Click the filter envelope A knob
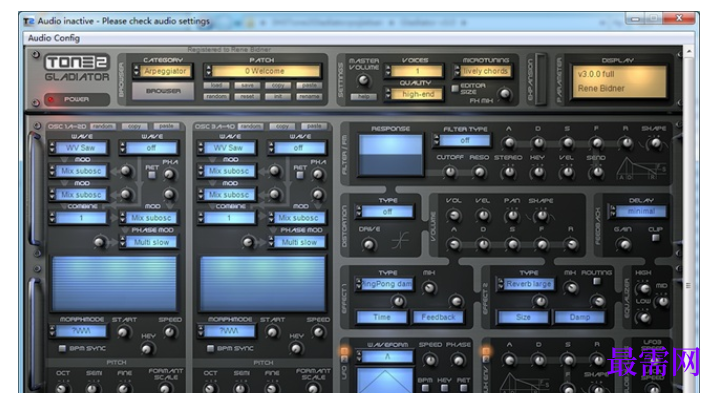Viewport: 719px width, 393px height. pyautogui.click(x=509, y=143)
